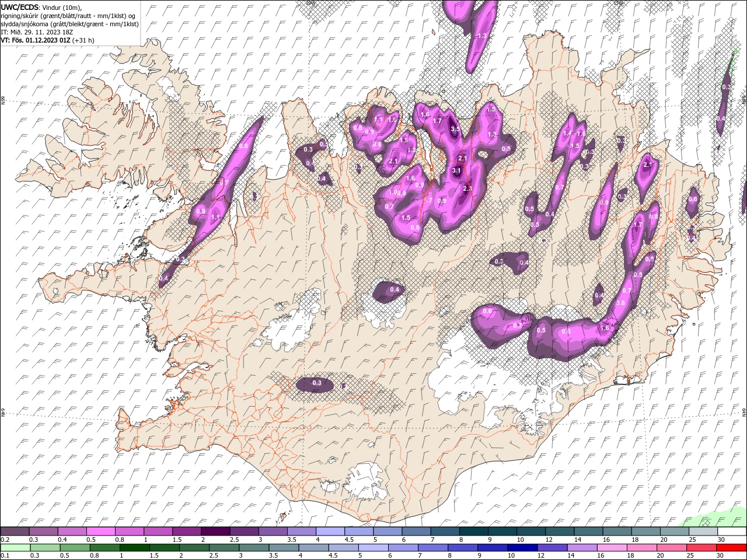Viewport: 747px width, 560px height.
Task: Click the pink lower legend swatch above 18
Action: click(643, 548)
